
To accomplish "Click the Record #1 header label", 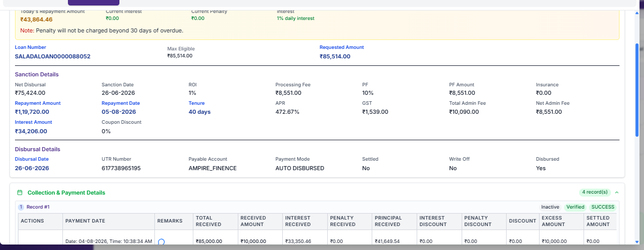I will 38,207.
